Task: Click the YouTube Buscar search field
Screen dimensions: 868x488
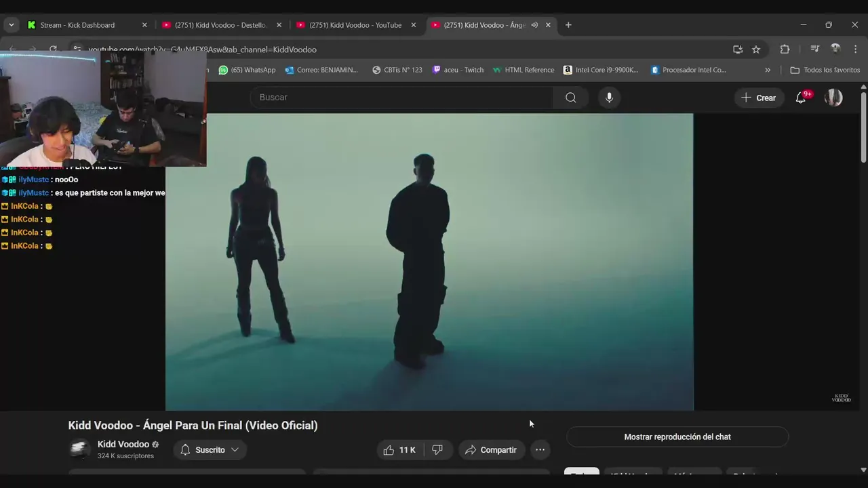Action: 401,98
